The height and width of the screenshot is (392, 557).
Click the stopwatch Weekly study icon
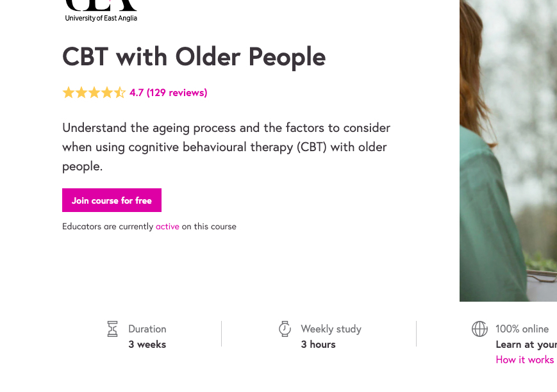285,329
